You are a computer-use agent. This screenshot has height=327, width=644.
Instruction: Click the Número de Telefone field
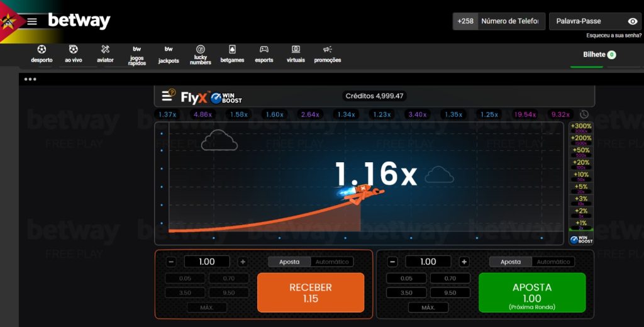511,21
